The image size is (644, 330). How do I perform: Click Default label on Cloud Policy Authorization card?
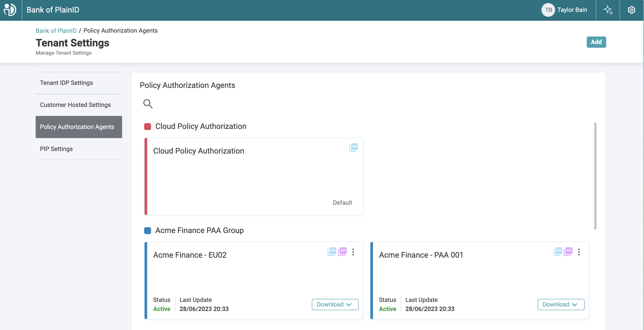[342, 203]
